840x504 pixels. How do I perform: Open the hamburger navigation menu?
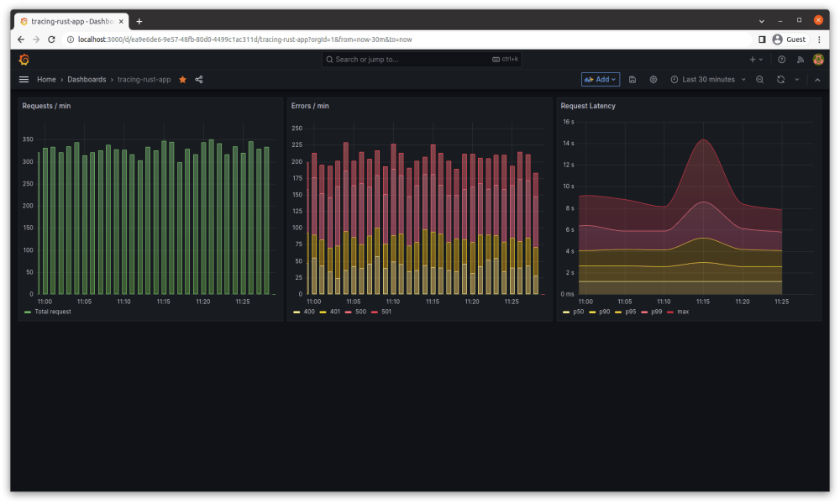click(24, 80)
